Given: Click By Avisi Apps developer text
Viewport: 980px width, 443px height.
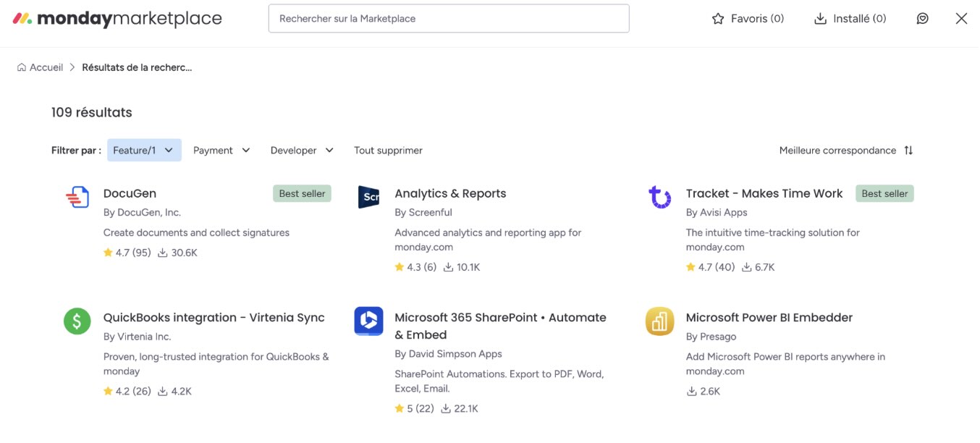Looking at the screenshot, I should tap(717, 212).
